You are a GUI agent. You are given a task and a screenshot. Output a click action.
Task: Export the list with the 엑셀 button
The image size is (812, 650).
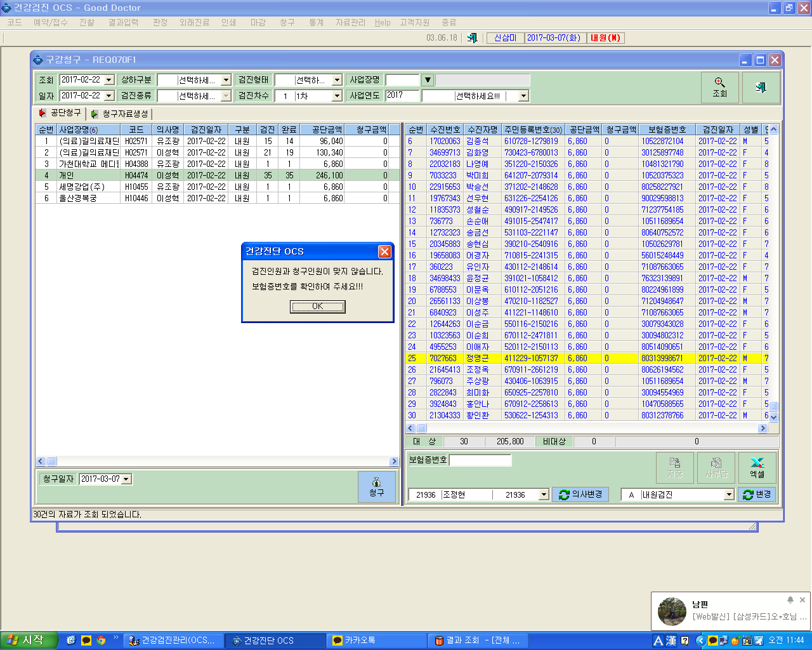(757, 468)
